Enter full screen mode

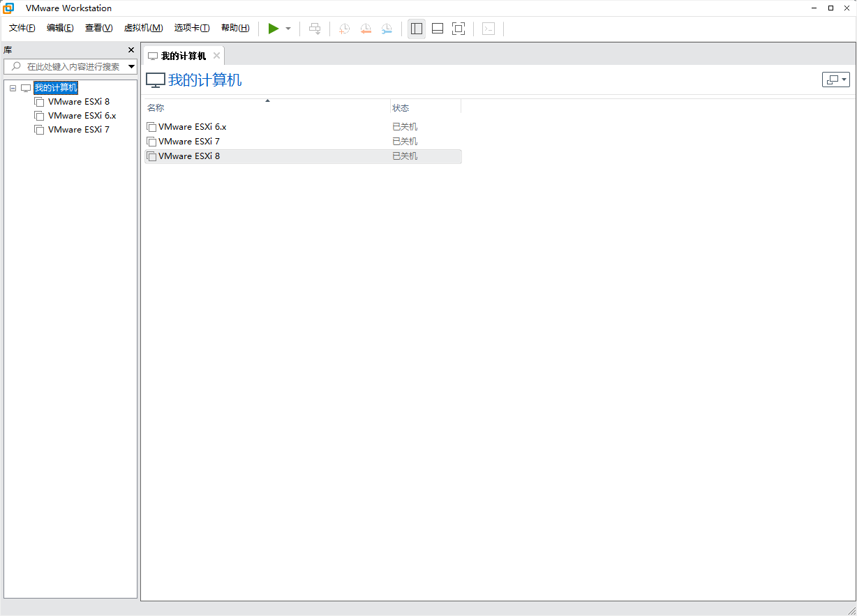coord(459,29)
